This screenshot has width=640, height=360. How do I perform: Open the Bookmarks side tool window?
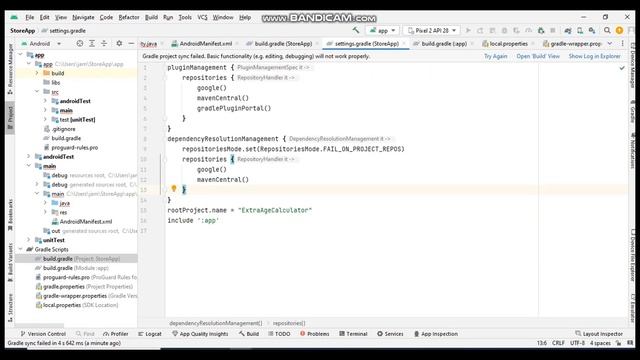10,215
